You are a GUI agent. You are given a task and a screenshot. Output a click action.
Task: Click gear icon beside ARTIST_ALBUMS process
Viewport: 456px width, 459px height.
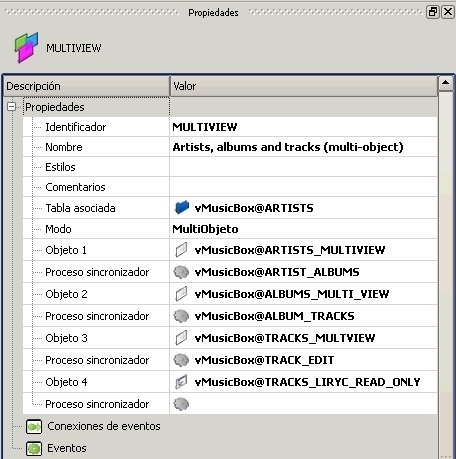[181, 272]
